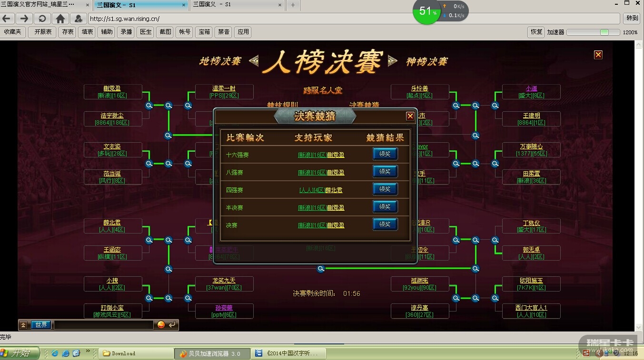The width and height of the screenshot is (644, 360).
Task: Open supported player link in 十六强赛 row
Action: pyautogui.click(x=321, y=155)
